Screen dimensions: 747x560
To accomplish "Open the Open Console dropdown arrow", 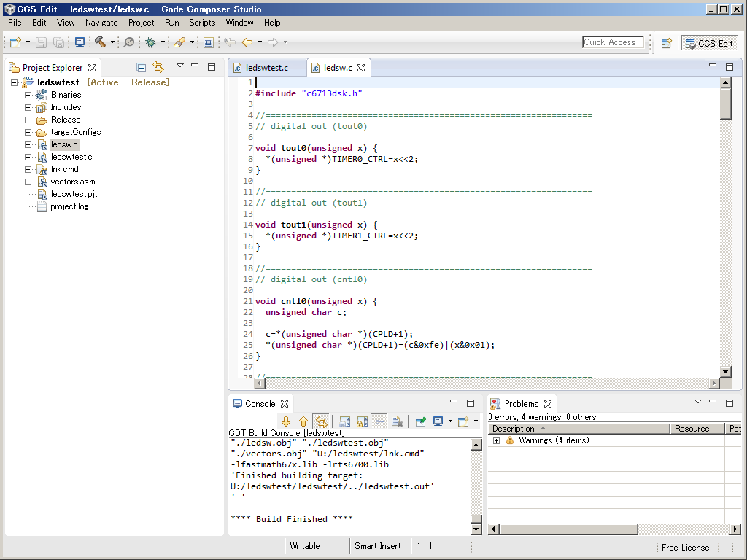I will (x=476, y=421).
